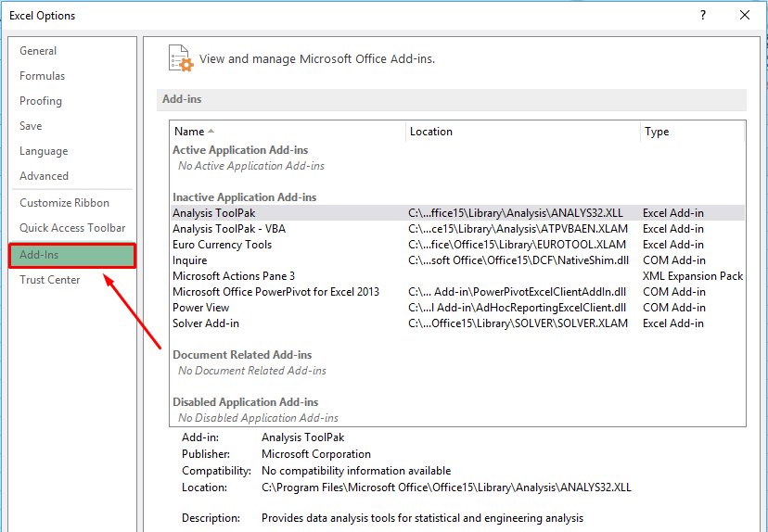Click the AdHocReportingExcelClient.dll location cell
This screenshot has height=532, width=768.
click(x=518, y=308)
